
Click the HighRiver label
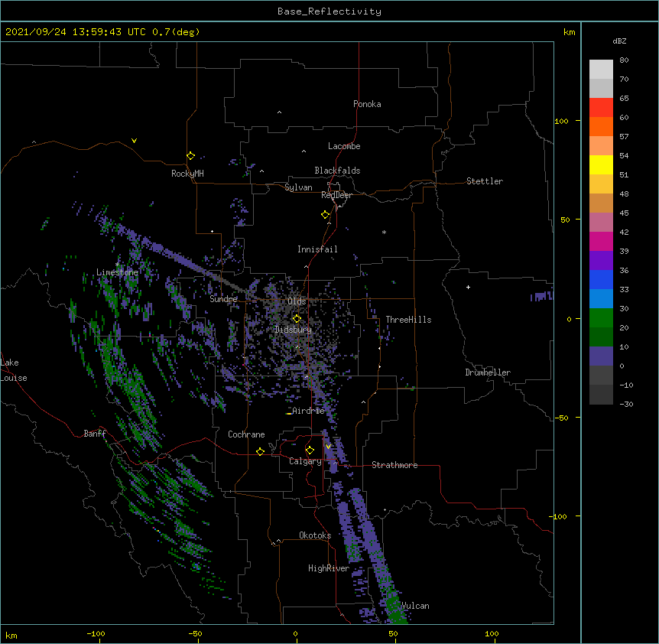point(329,568)
